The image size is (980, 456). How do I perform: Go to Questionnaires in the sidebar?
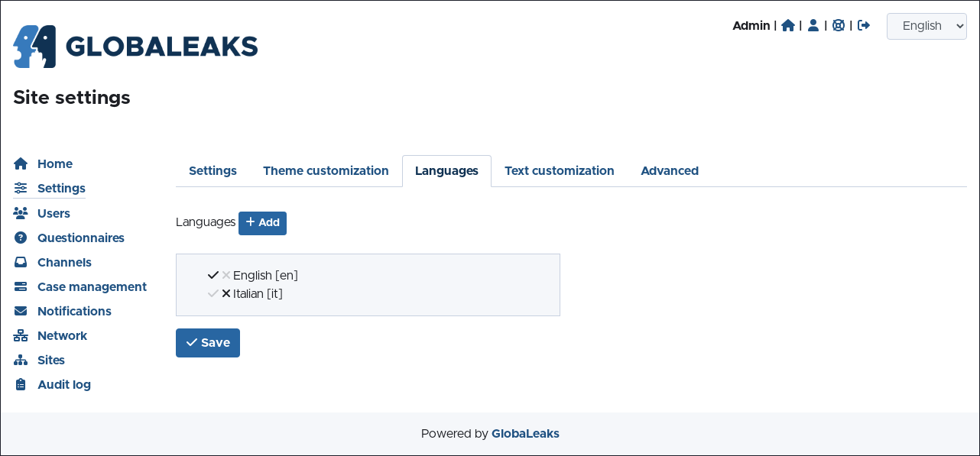pyautogui.click(x=80, y=238)
